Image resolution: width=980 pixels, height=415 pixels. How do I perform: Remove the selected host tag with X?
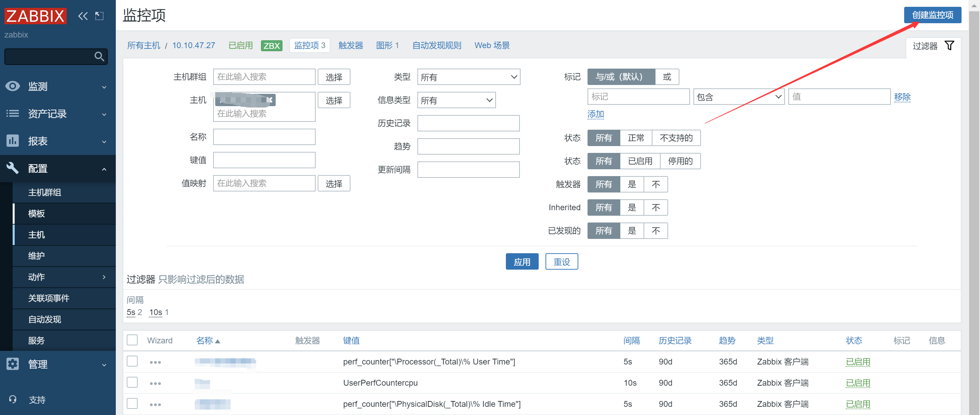pos(270,100)
